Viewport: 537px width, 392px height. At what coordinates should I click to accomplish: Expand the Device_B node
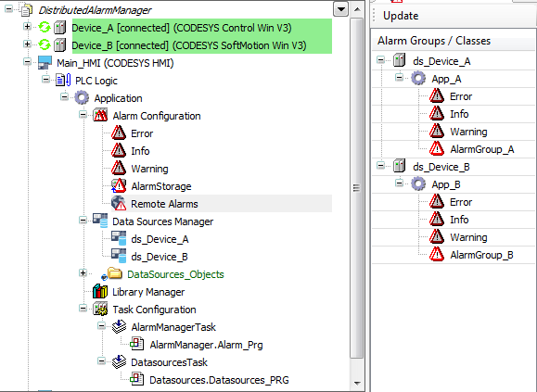coord(27,44)
